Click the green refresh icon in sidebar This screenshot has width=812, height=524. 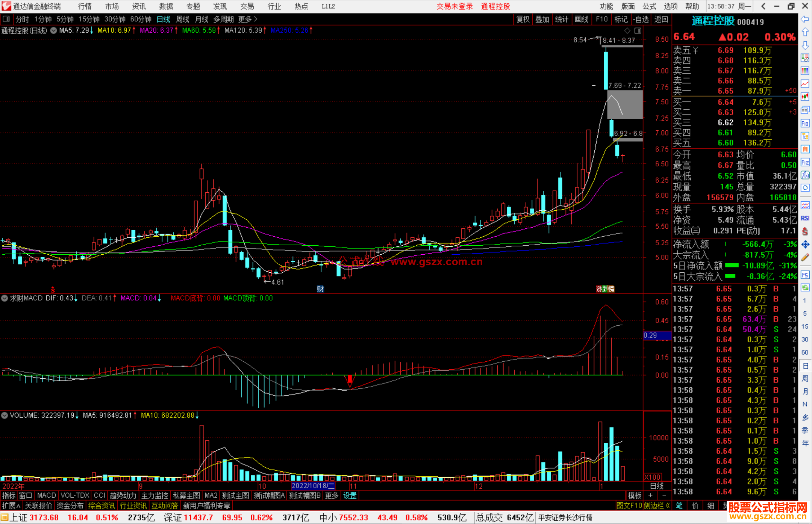(805, 288)
